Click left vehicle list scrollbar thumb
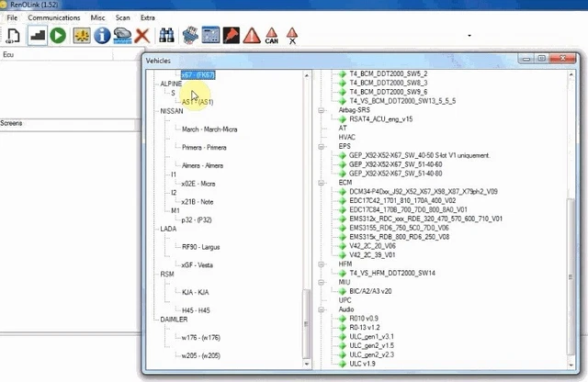This screenshot has height=382, width=588. pyautogui.click(x=306, y=323)
